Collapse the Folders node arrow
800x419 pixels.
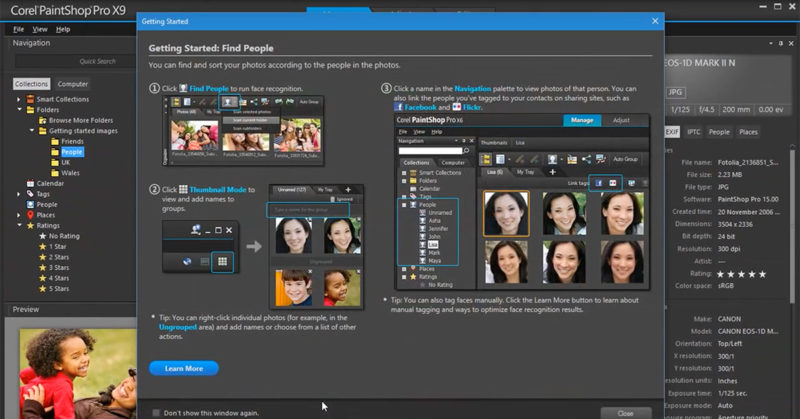pyautogui.click(x=19, y=109)
